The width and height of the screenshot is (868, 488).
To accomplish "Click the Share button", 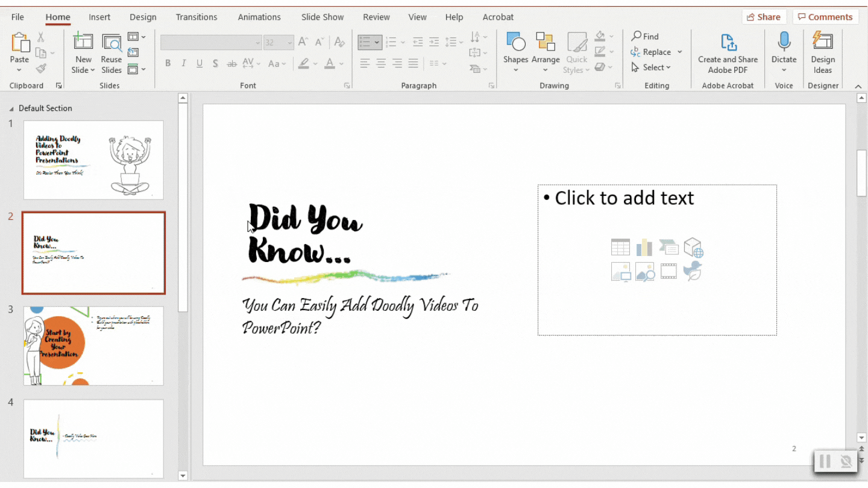I will (764, 17).
